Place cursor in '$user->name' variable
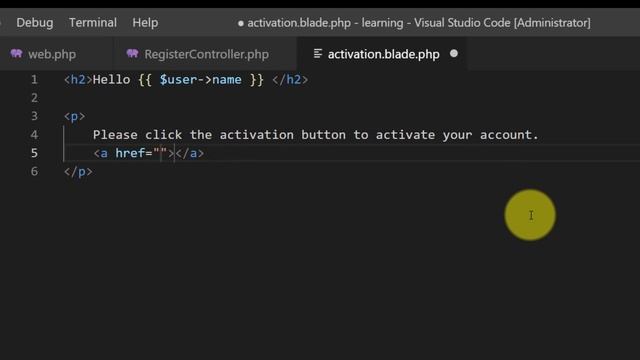The height and width of the screenshot is (360, 640). pos(200,80)
